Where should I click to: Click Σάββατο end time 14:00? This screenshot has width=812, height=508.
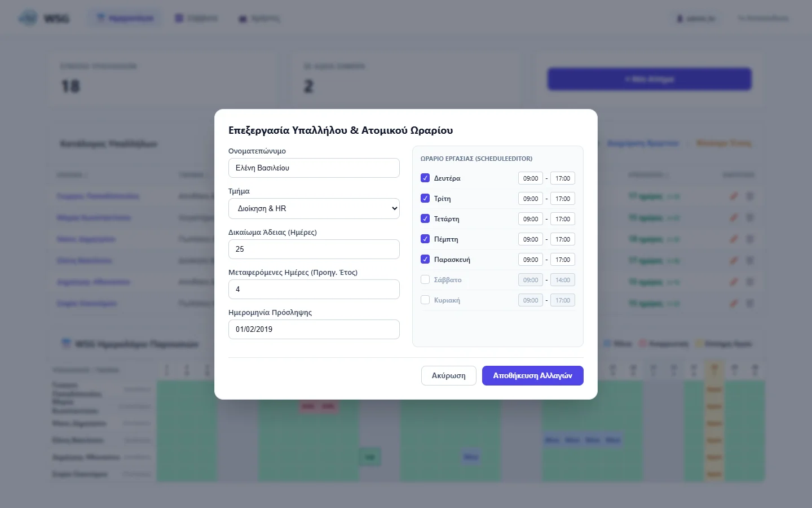point(563,280)
